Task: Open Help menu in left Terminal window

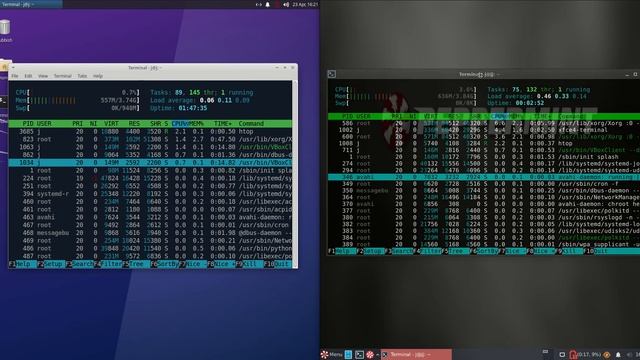Action: (98, 76)
